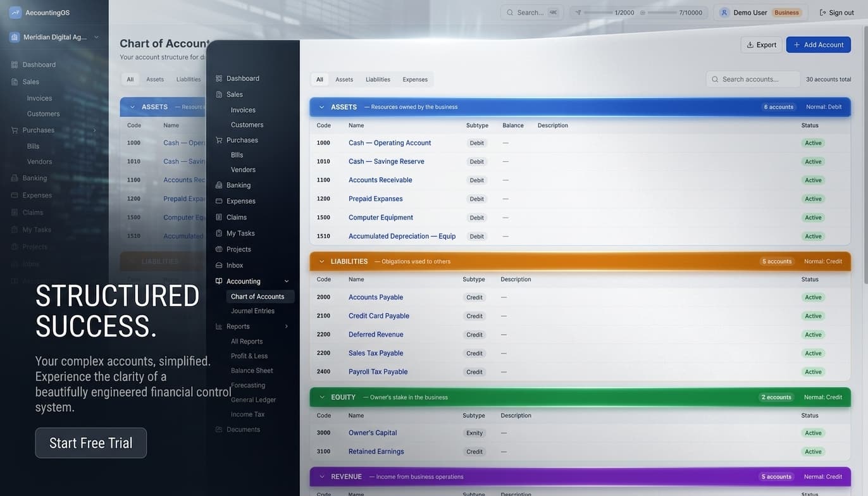Click the Purchases cart icon in the front sidebar
This screenshot has width=868, height=496.
point(219,140)
